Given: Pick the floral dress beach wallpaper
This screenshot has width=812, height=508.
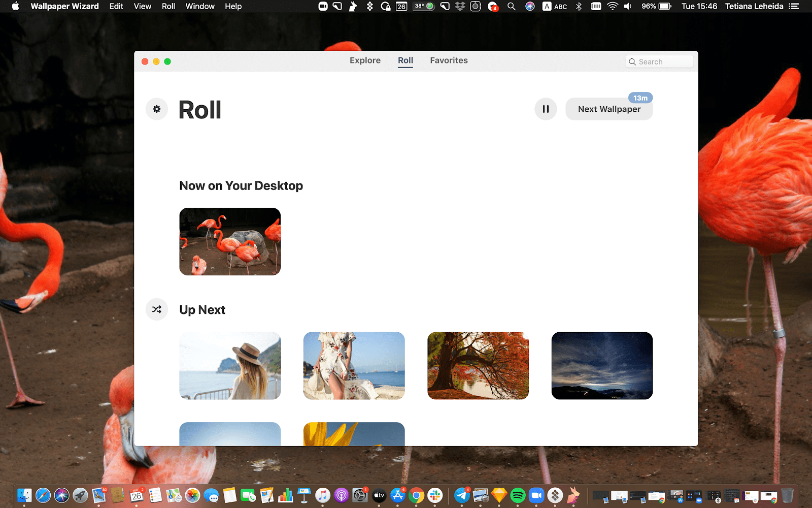Looking at the screenshot, I should (x=354, y=366).
